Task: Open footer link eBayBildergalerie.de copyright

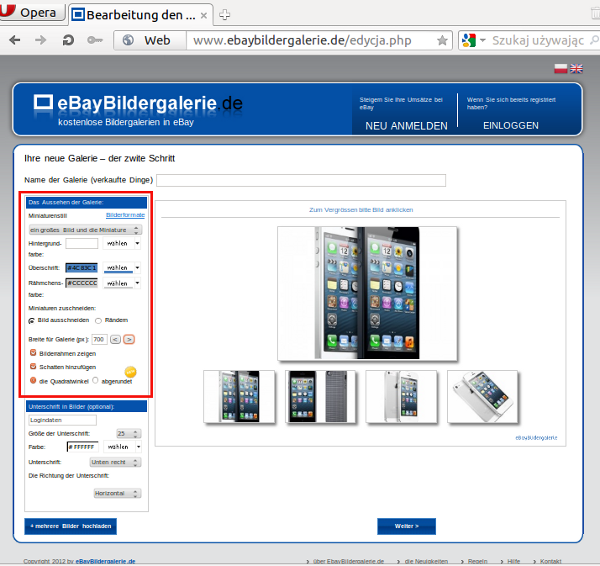Action: point(105,561)
